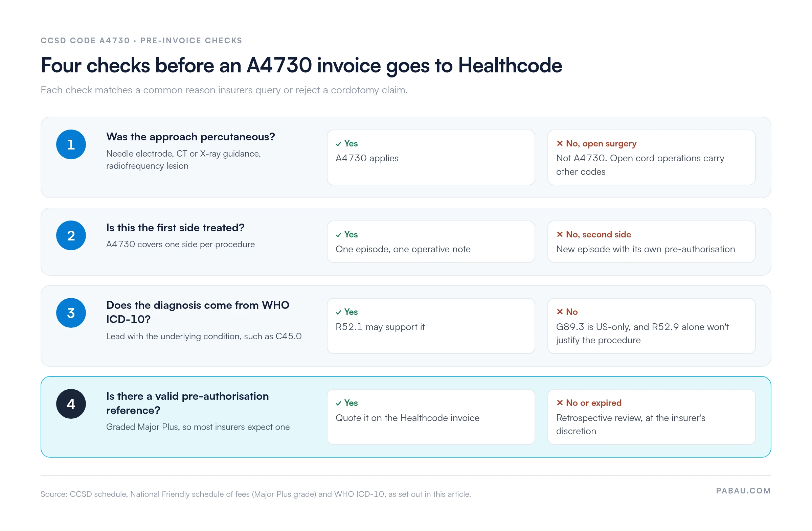The height and width of the screenshot is (531, 812).
Task: Click 'Does the diagnosis come from WHO ICD-10?'
Action: tap(198, 312)
